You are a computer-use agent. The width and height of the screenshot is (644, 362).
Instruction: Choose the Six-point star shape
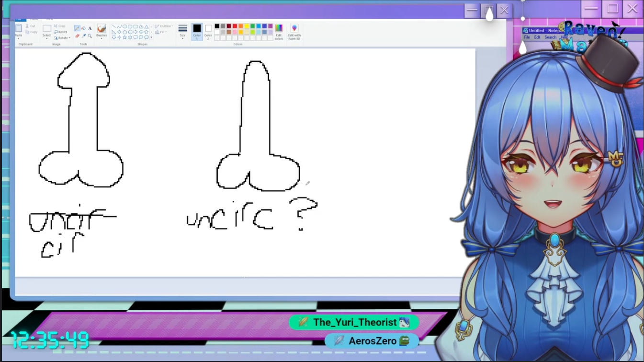click(x=130, y=37)
